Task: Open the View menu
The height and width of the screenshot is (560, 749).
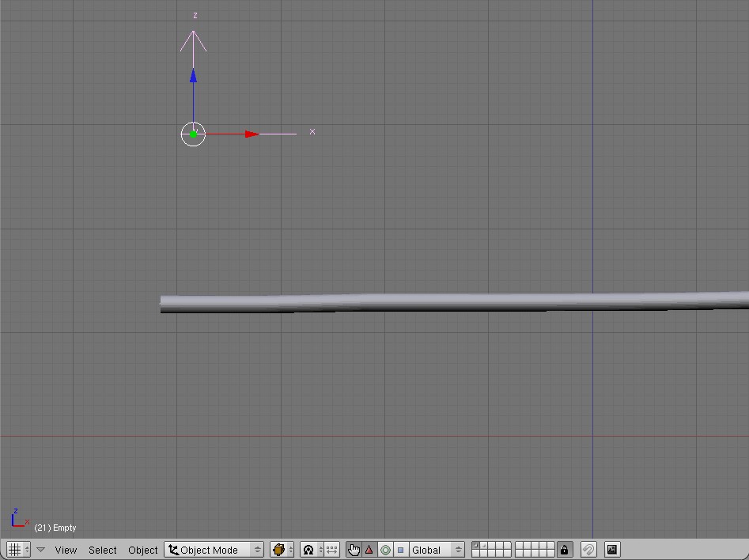Action: [x=66, y=550]
